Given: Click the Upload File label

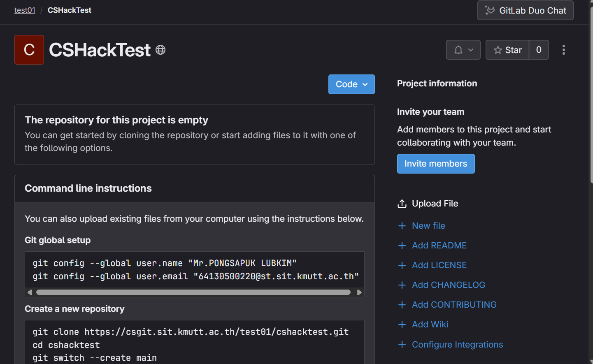Looking at the screenshot, I should click(x=435, y=204).
